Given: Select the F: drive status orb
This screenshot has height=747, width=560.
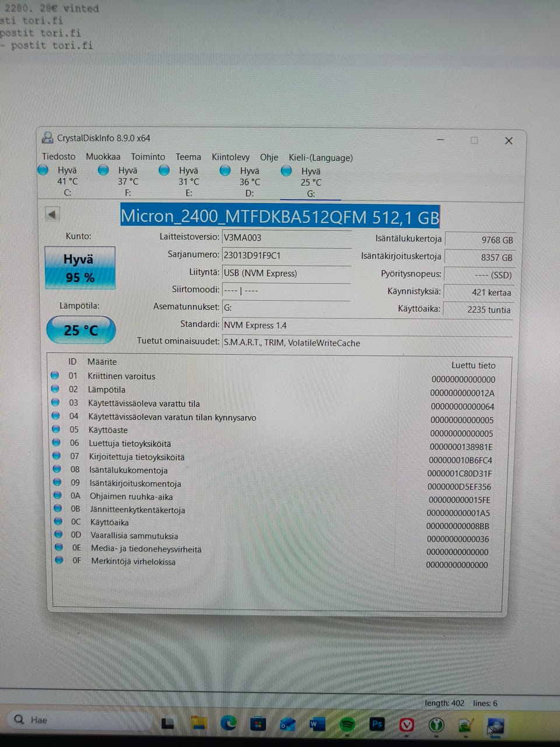Looking at the screenshot, I should point(103,170).
